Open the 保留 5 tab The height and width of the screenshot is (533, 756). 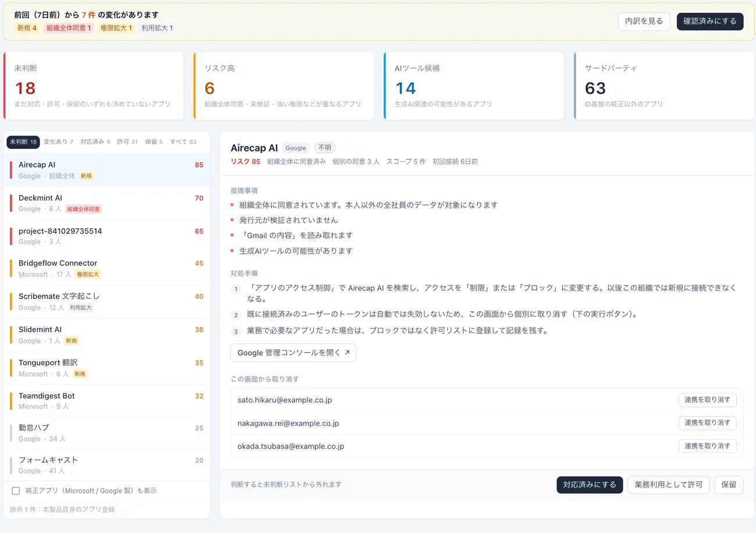tap(154, 142)
